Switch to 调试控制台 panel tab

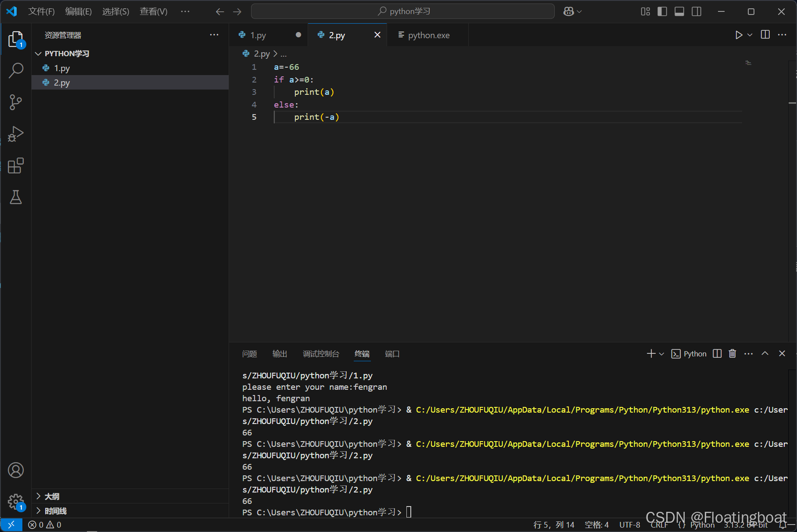pos(321,354)
